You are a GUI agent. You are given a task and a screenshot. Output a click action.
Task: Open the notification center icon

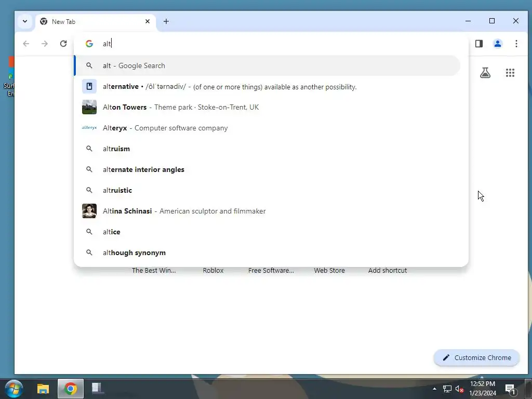tap(510, 389)
